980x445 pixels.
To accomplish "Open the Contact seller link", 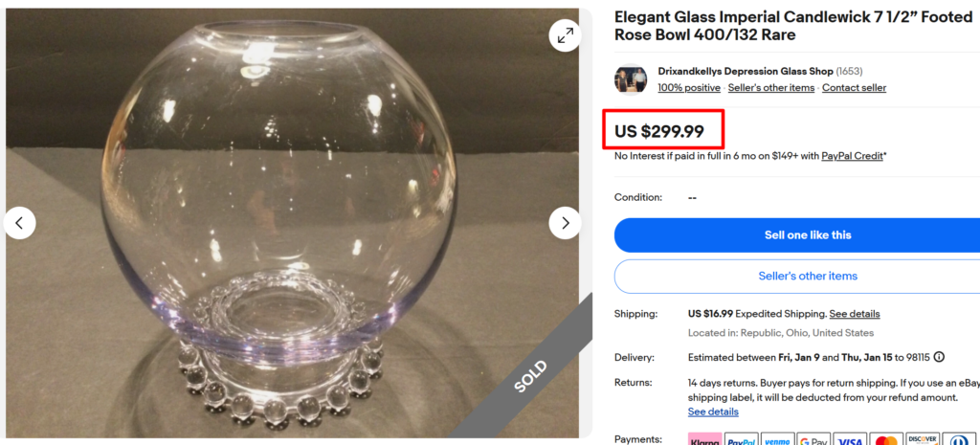I will (854, 88).
